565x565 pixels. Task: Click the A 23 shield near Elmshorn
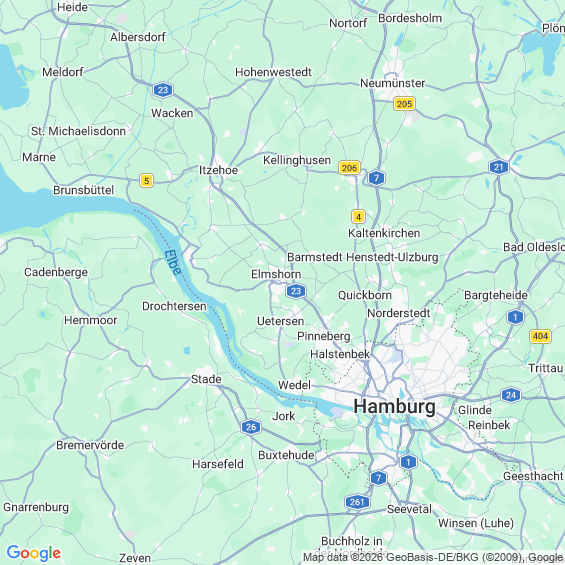(296, 291)
